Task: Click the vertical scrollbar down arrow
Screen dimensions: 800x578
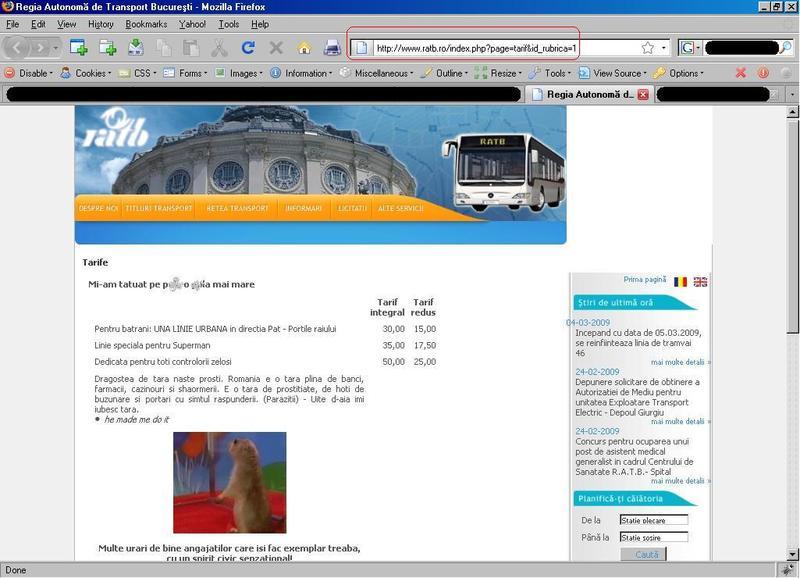Action: (x=792, y=554)
